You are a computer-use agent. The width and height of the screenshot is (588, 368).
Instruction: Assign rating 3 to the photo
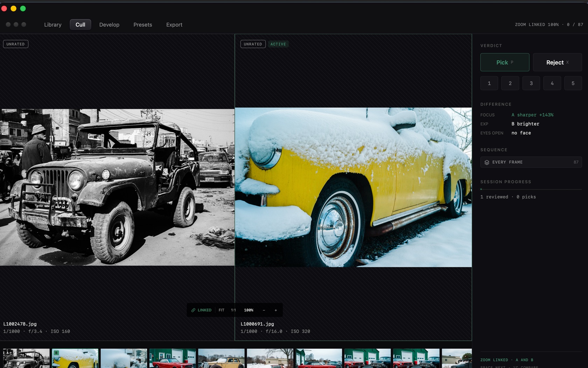[531, 83]
